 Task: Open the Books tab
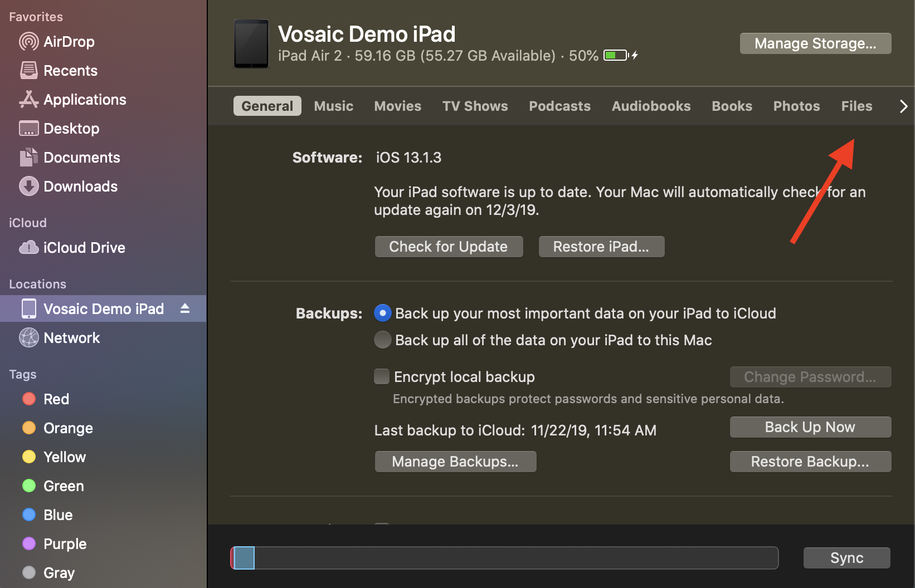[x=732, y=106]
